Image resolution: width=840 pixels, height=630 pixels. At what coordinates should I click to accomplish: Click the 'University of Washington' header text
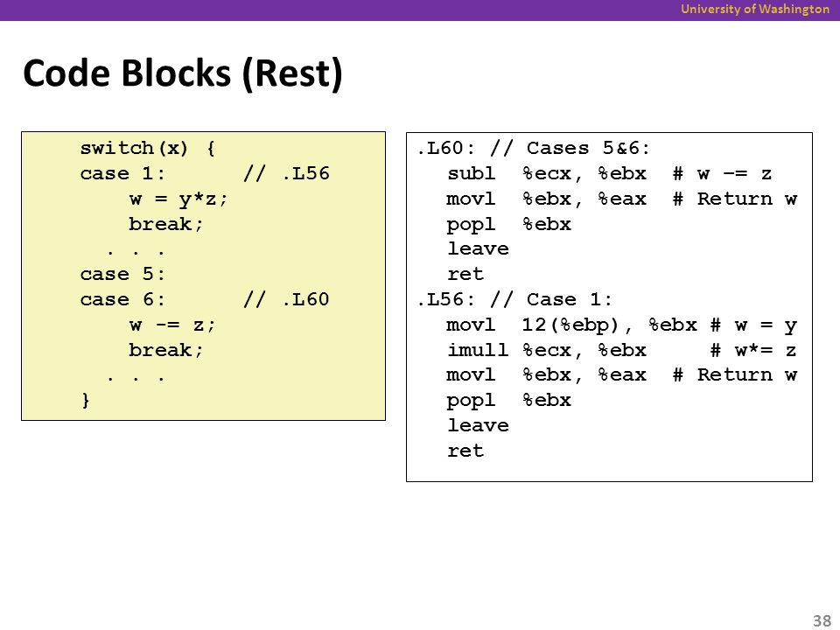coord(755,9)
